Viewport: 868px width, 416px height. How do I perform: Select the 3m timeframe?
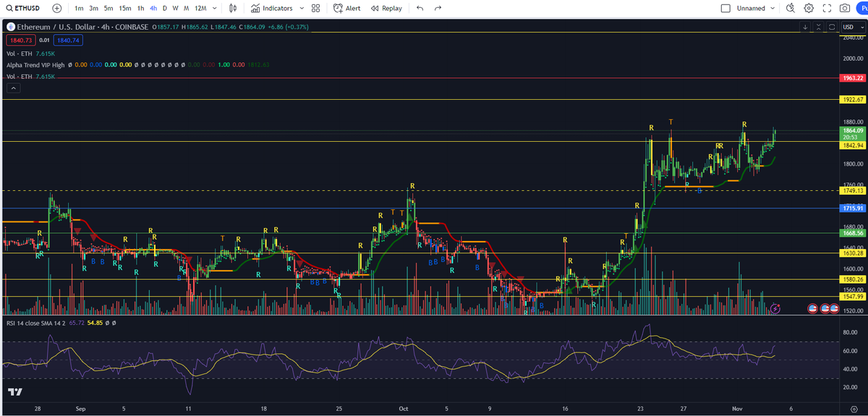pyautogui.click(x=94, y=8)
